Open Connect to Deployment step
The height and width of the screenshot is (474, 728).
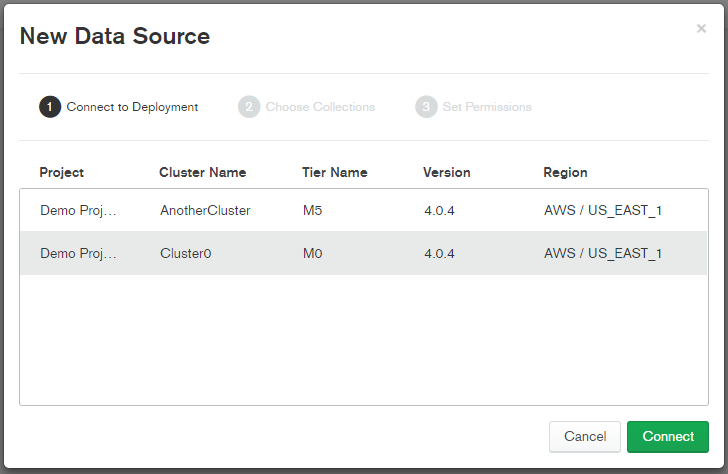pyautogui.click(x=132, y=107)
